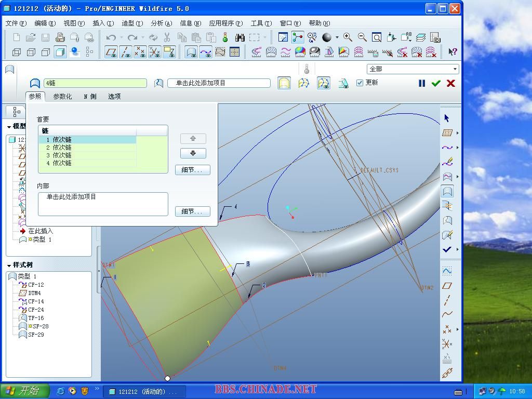Click the binoculars Find icon
The width and height of the screenshot is (532, 399).
coord(240,37)
